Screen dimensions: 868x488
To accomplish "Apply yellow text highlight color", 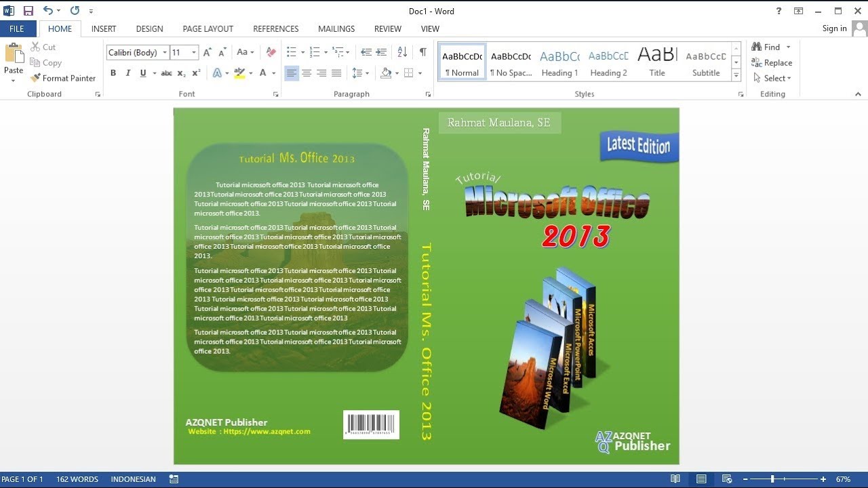I will [239, 73].
